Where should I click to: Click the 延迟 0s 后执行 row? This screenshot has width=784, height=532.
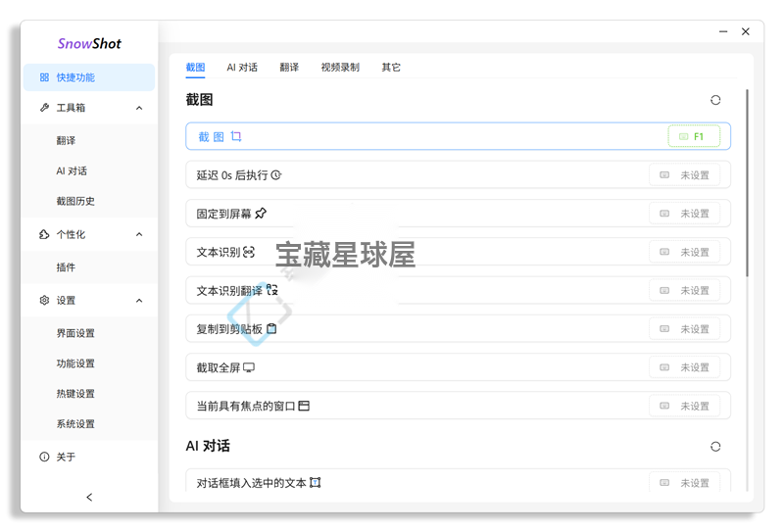[x=458, y=175]
